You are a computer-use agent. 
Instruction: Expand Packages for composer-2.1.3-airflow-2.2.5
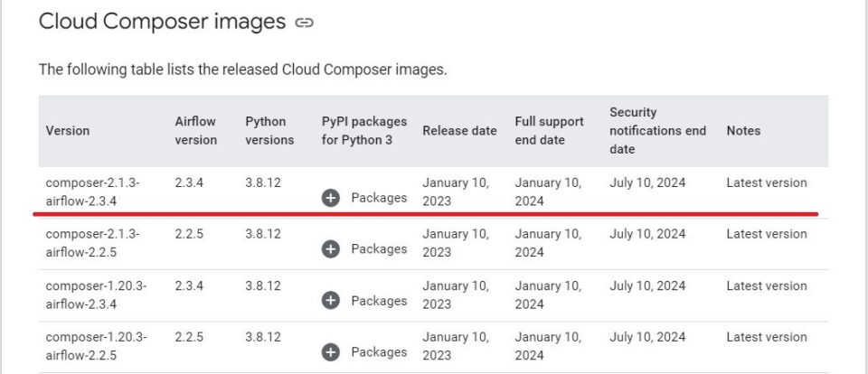coord(364,249)
